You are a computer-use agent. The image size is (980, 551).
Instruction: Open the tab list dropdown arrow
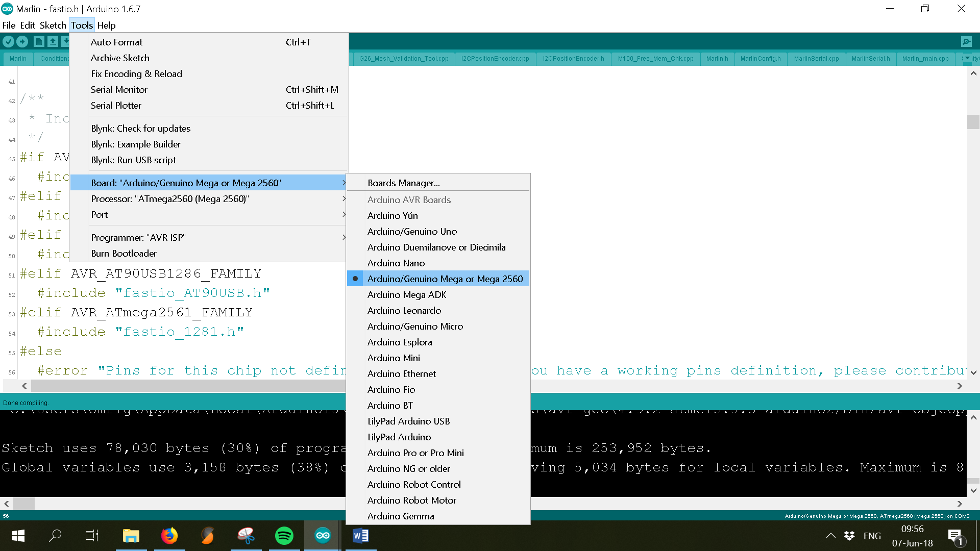pos(967,58)
